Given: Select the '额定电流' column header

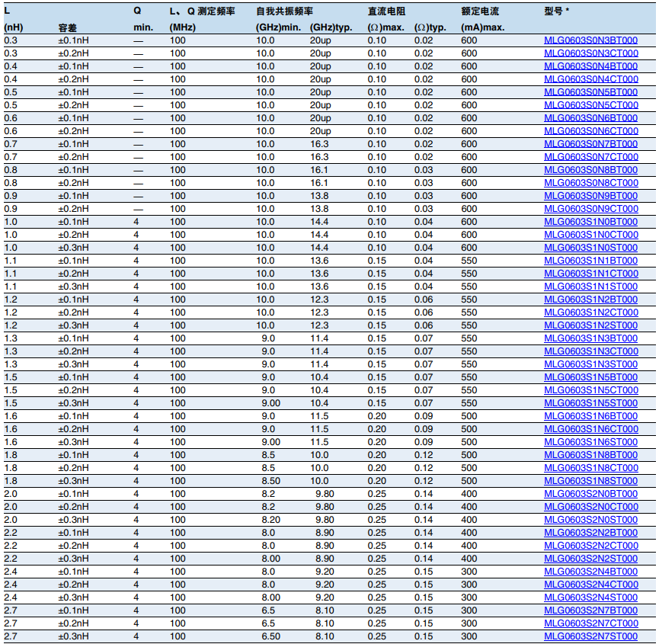Looking at the screenshot, I should pos(479,11).
